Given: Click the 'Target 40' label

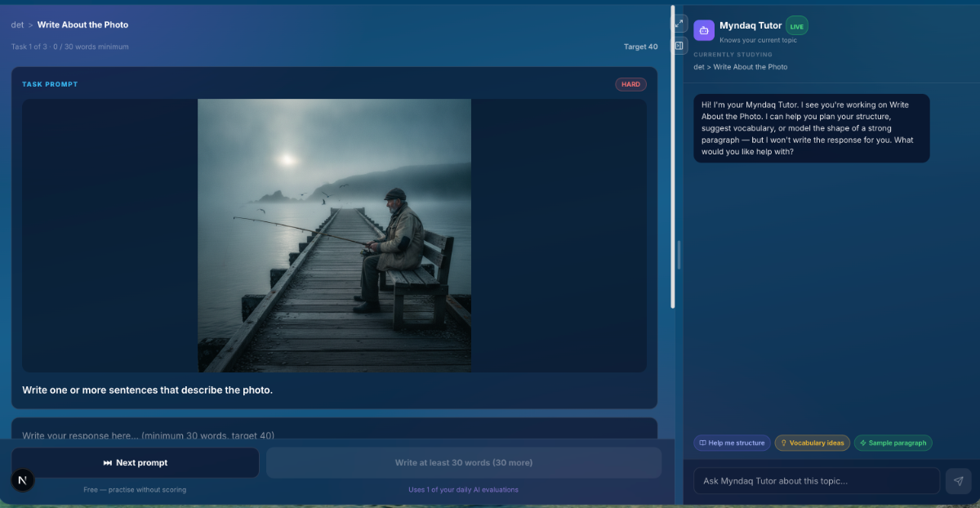Looking at the screenshot, I should coord(640,47).
